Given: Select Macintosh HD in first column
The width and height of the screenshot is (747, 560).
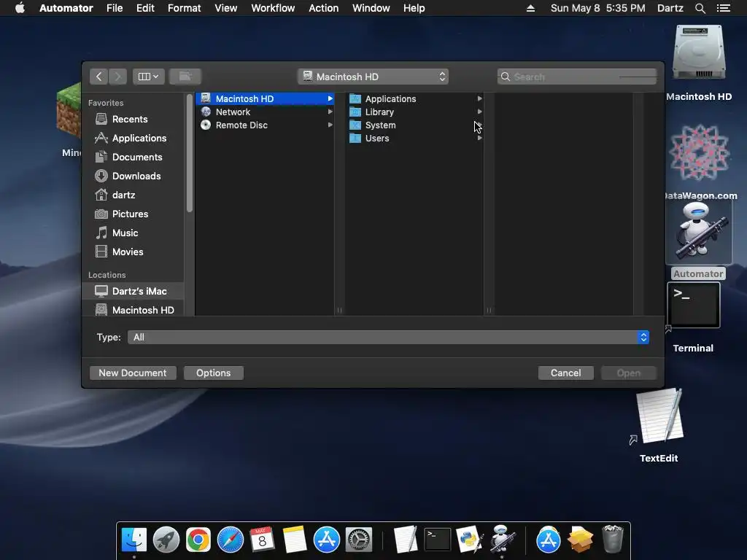Looking at the screenshot, I should tap(265, 98).
